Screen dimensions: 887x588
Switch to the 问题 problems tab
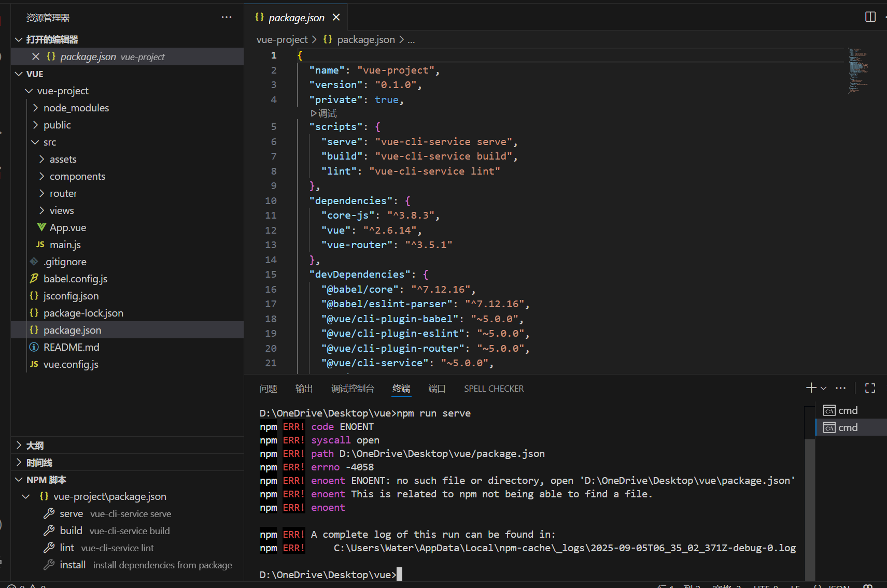(x=269, y=388)
